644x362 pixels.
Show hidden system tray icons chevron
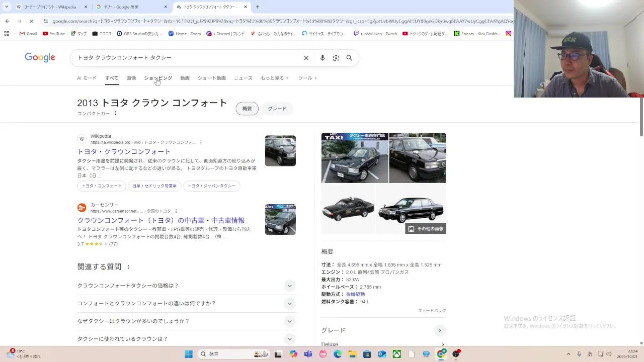point(569,354)
